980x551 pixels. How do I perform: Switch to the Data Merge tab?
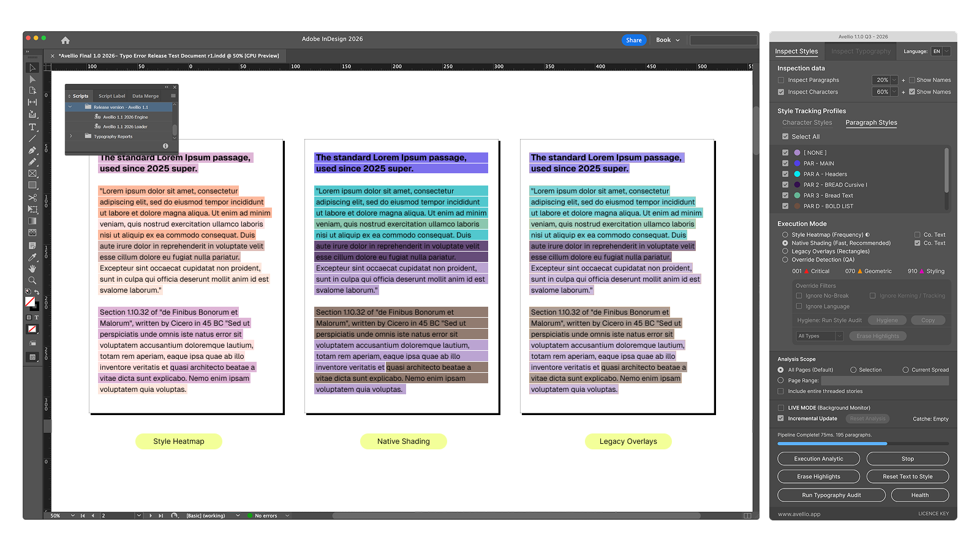[145, 96]
